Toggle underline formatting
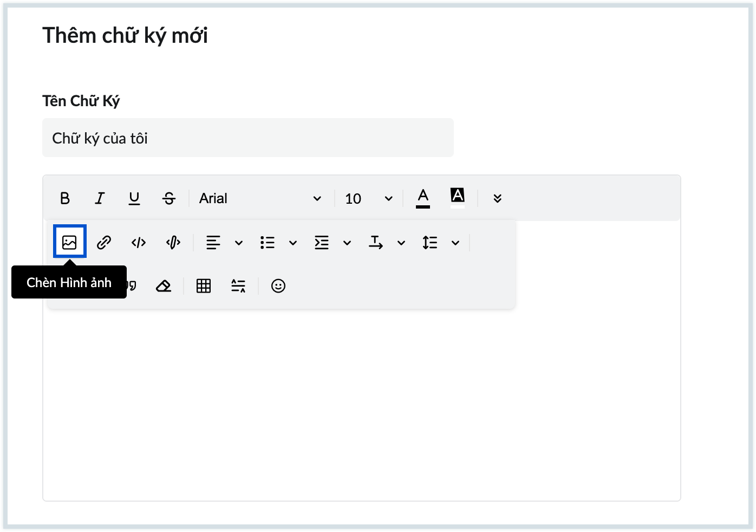 (134, 198)
